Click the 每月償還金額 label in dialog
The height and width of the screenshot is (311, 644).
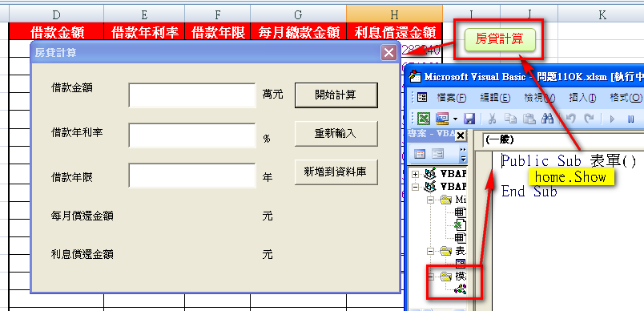click(x=83, y=216)
